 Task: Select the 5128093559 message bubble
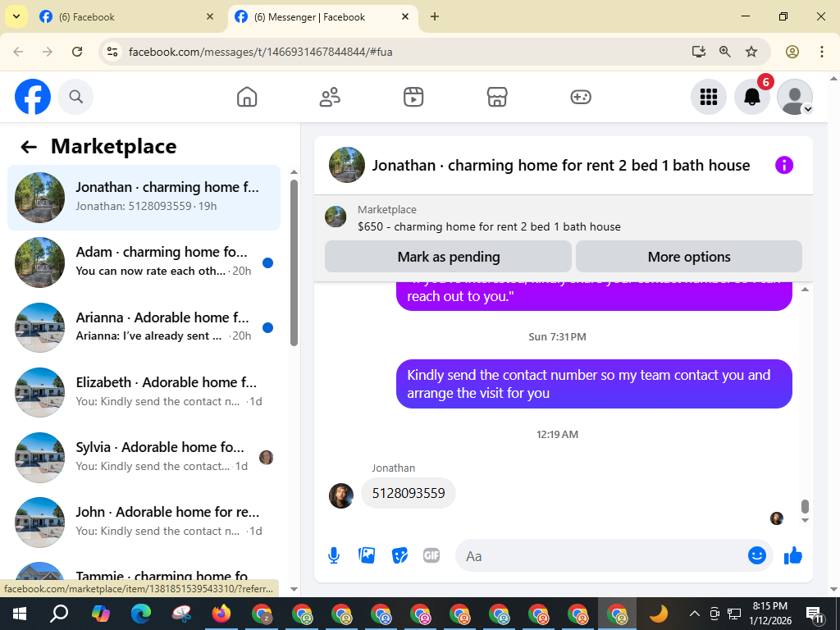(x=409, y=493)
